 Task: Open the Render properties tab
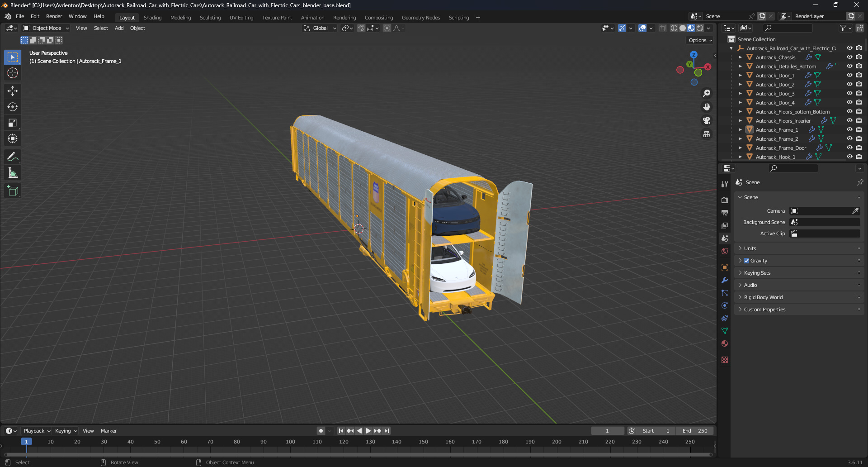coord(725,200)
